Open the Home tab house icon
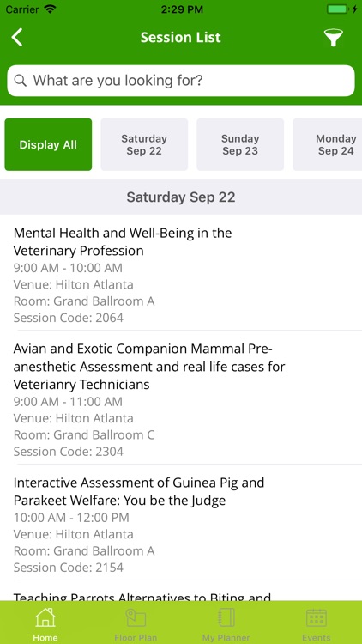 45,617
